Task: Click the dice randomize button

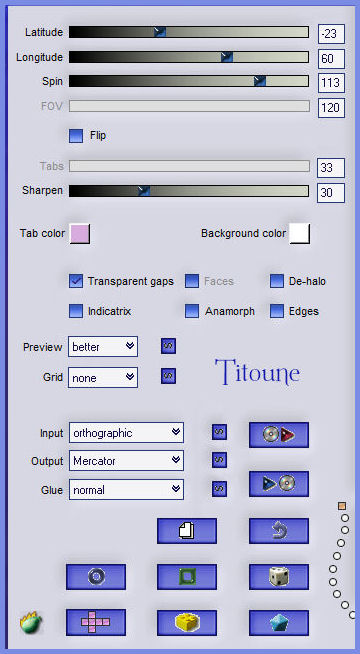Action: 279,577
